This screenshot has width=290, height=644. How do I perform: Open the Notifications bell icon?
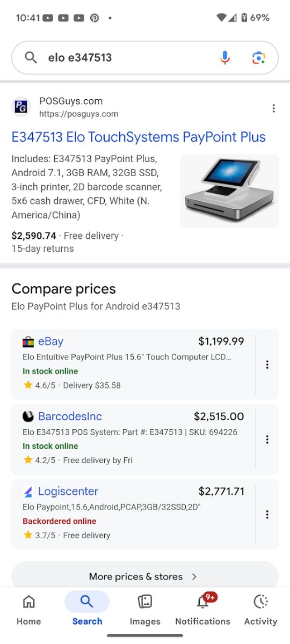tap(203, 602)
